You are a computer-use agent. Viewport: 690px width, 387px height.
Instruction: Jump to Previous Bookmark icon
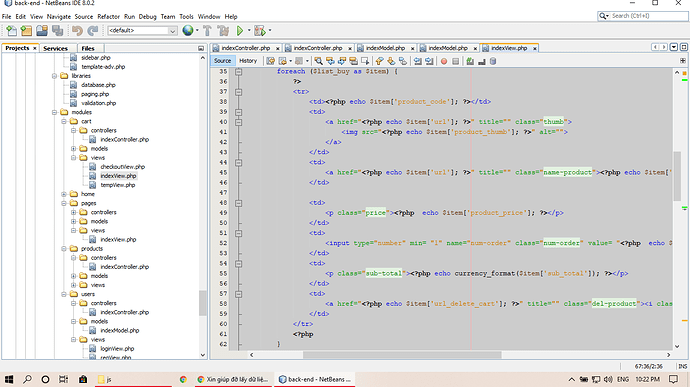pos(379,61)
